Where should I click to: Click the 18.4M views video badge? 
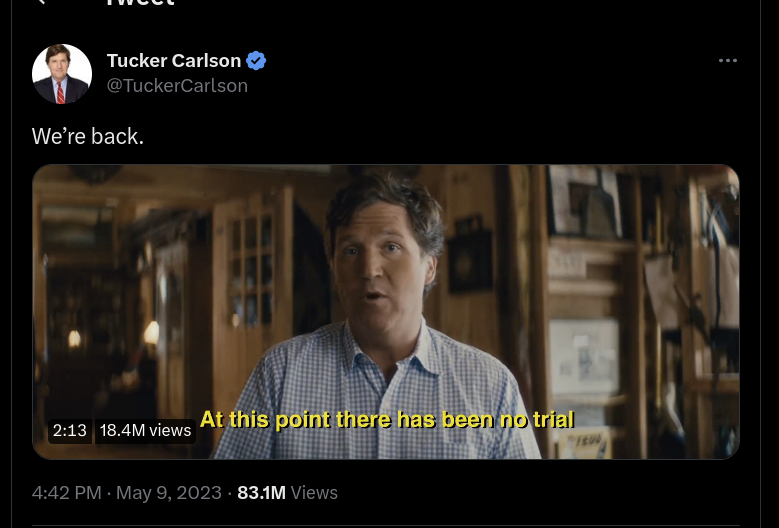click(145, 430)
